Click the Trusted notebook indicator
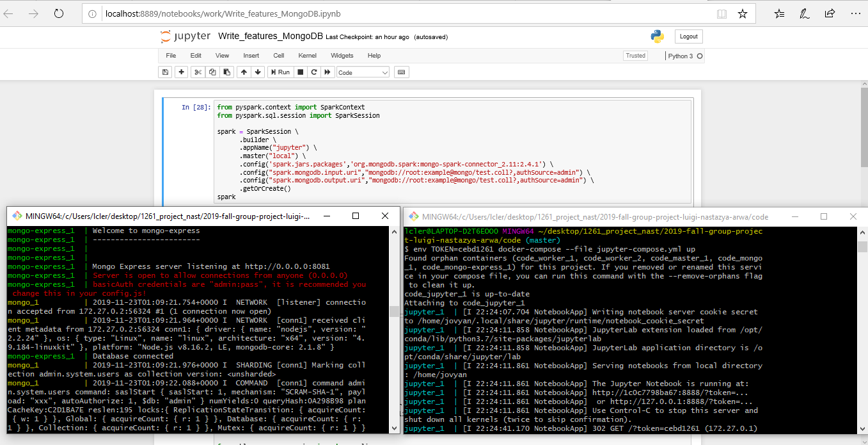This screenshot has height=445, width=868. point(635,56)
